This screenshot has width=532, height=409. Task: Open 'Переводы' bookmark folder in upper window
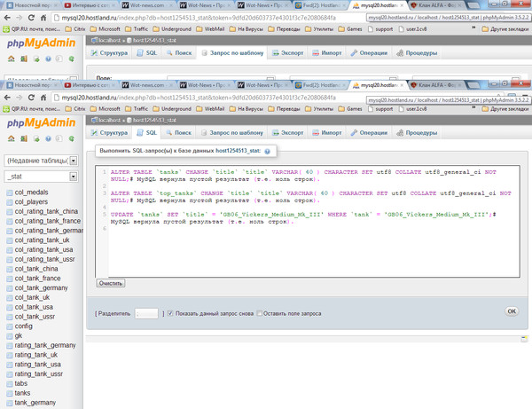click(x=284, y=29)
